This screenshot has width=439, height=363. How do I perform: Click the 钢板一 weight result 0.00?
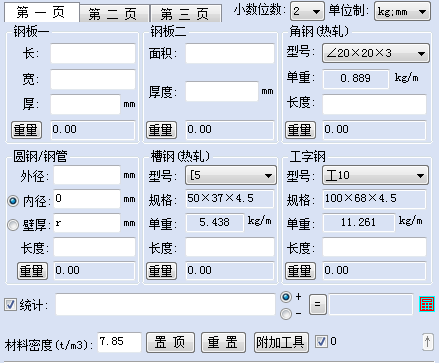pos(93,130)
